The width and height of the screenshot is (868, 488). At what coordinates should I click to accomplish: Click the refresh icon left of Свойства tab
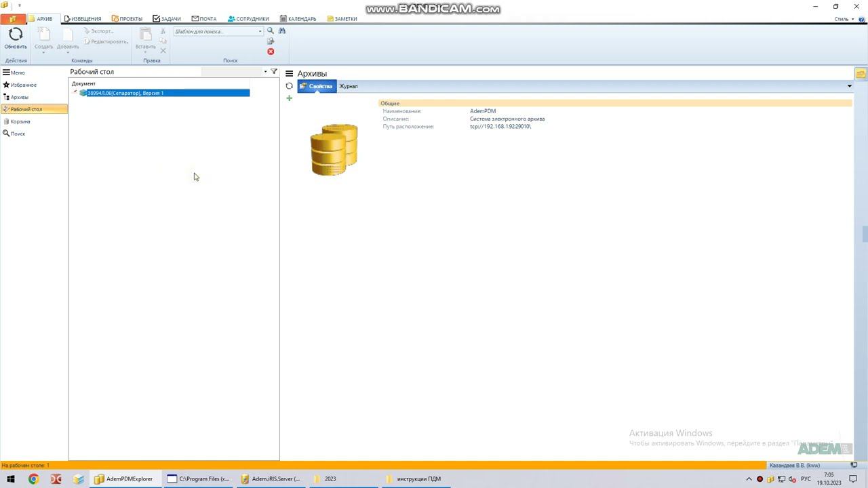(290, 86)
